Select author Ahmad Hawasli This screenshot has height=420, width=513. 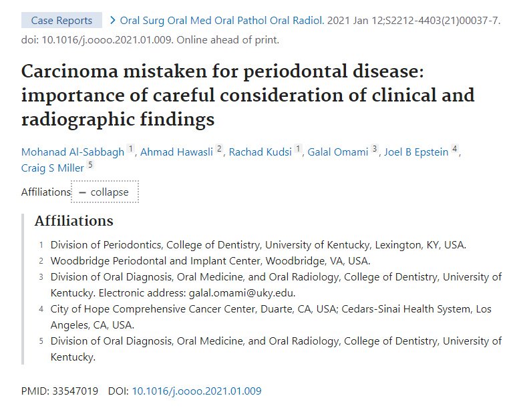tap(176, 152)
